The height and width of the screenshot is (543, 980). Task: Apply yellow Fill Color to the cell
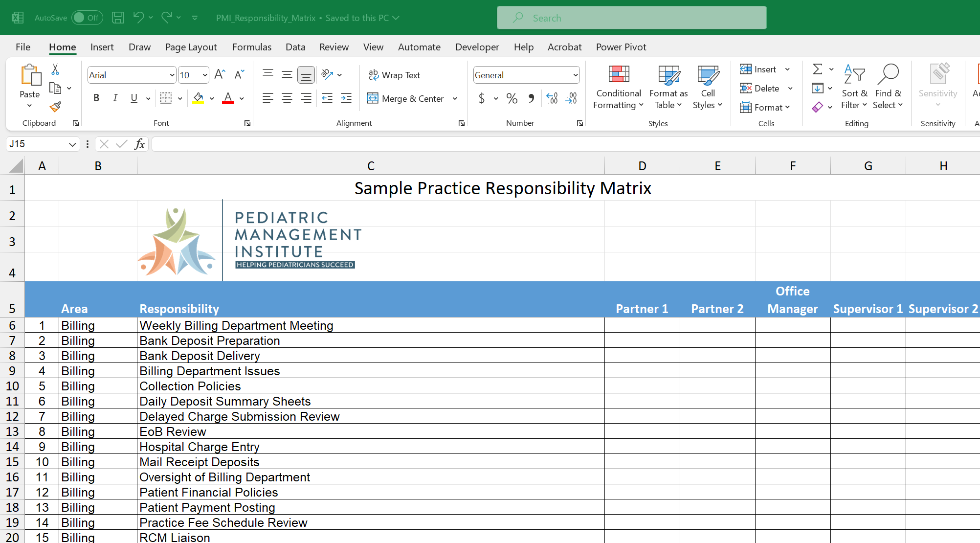(x=198, y=98)
